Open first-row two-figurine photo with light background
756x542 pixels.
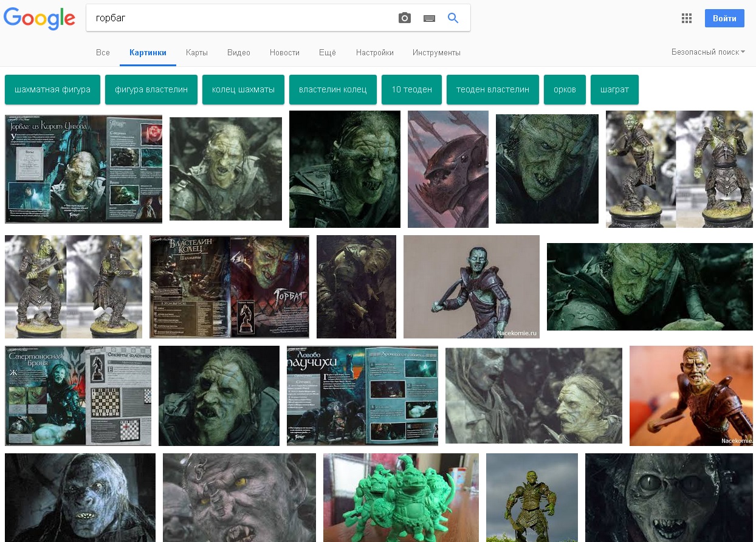[x=679, y=169]
